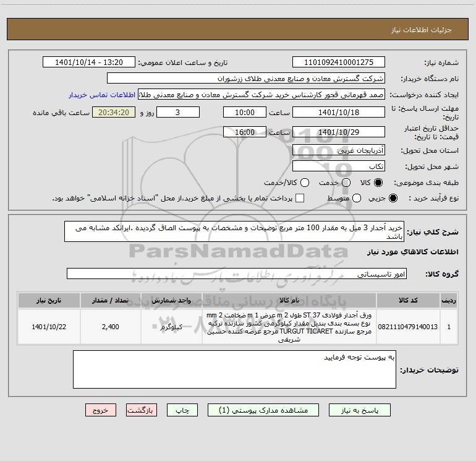Click the چاپ print button
476x461 pixels.
tap(182, 410)
